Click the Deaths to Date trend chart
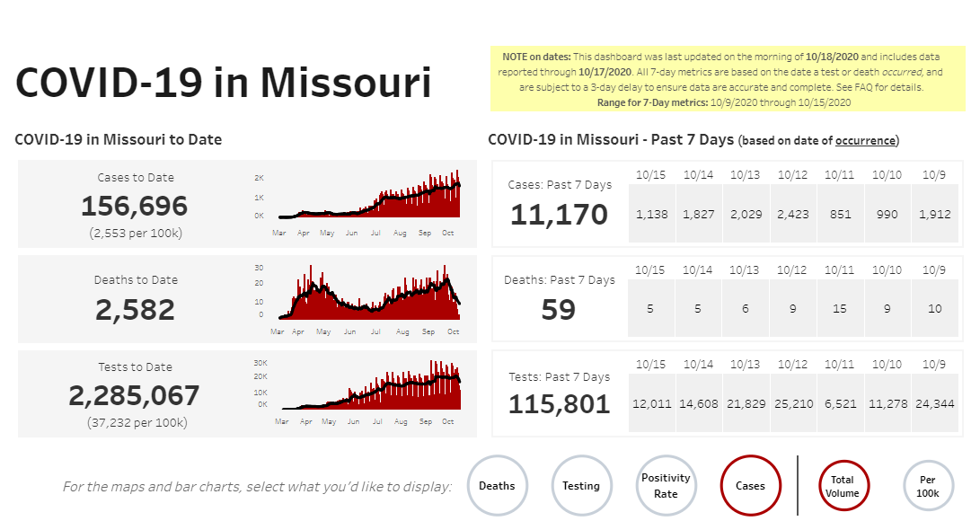The height and width of the screenshot is (521, 980). [x=368, y=296]
